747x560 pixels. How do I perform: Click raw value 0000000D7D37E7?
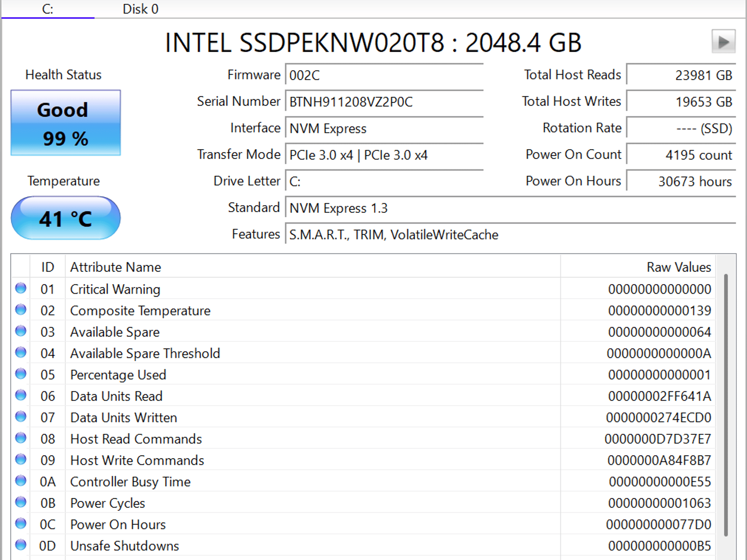[658, 439]
